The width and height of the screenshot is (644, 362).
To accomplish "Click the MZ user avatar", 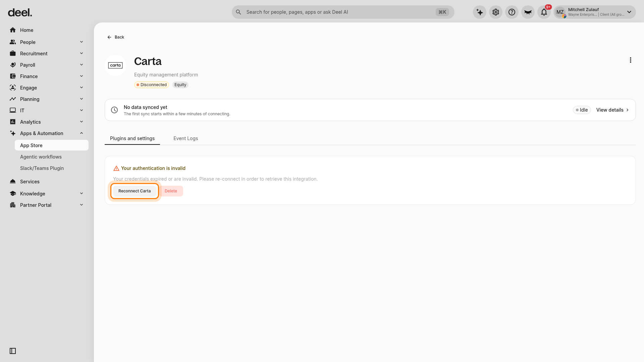I will tap(560, 12).
